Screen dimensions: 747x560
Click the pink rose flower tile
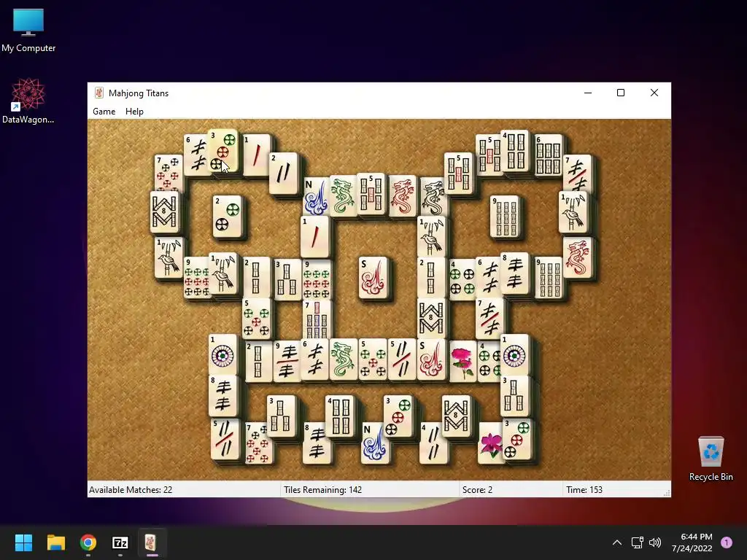click(462, 360)
